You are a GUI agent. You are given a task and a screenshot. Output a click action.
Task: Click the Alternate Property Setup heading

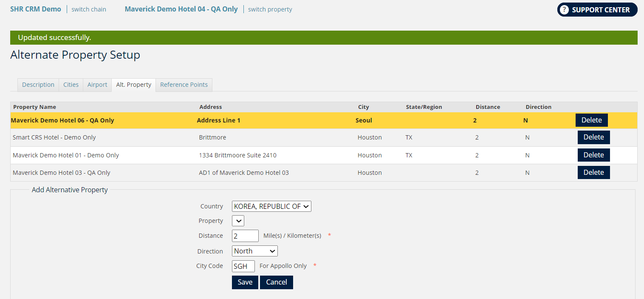tap(75, 55)
